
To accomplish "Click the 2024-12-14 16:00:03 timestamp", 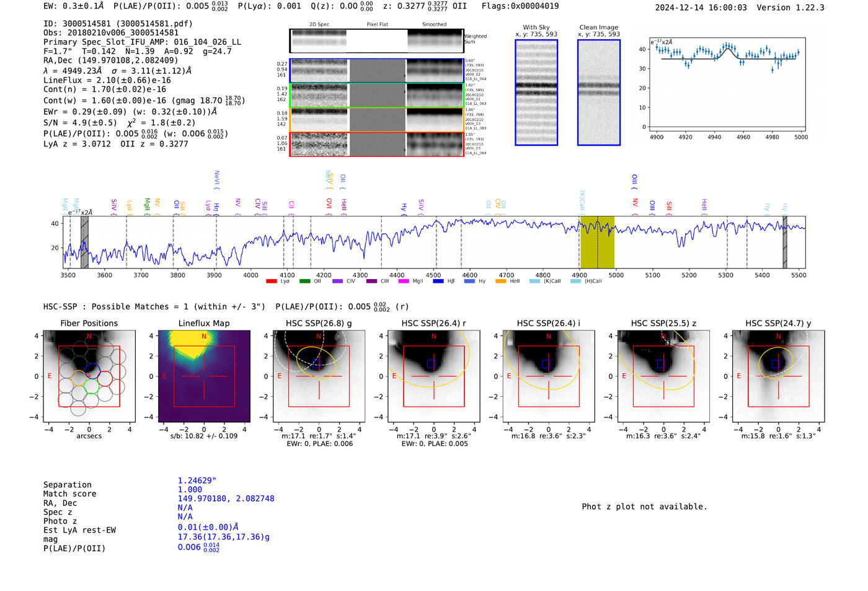I will point(701,7).
